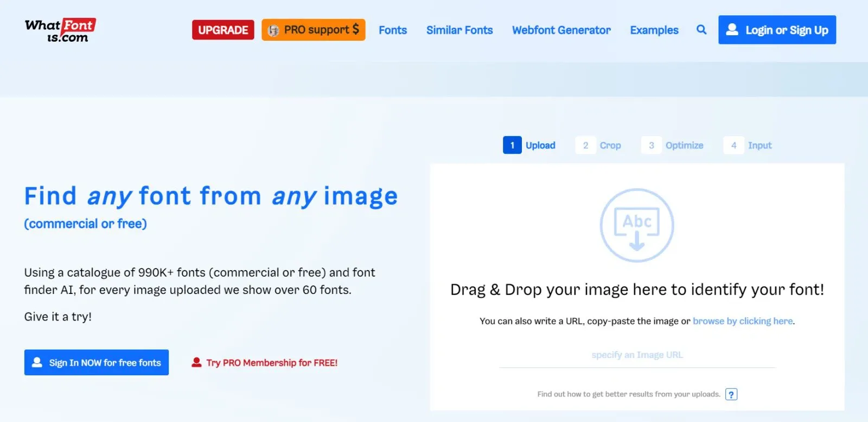
Task: Click '(commercial or free)' subtitle text
Action: pos(86,224)
